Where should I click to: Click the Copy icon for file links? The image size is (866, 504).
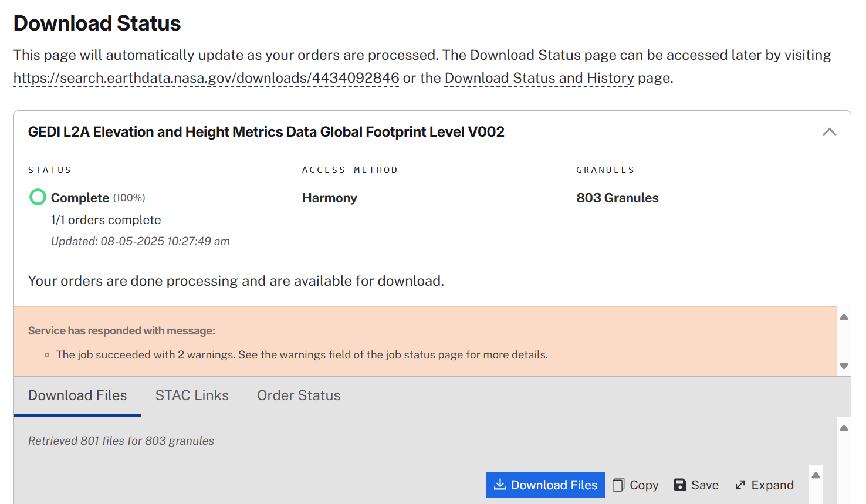pyautogui.click(x=618, y=485)
